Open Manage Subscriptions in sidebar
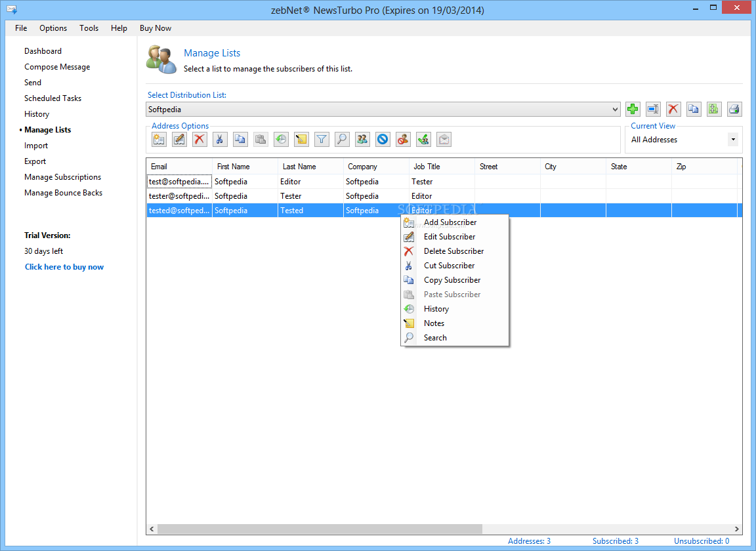This screenshot has width=756, height=551. click(63, 177)
